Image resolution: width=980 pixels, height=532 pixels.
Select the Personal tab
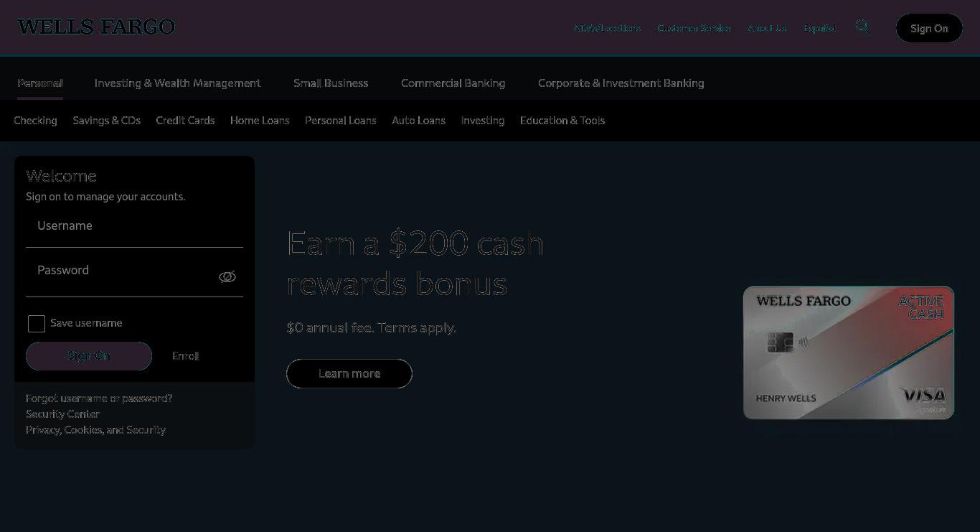tap(40, 83)
